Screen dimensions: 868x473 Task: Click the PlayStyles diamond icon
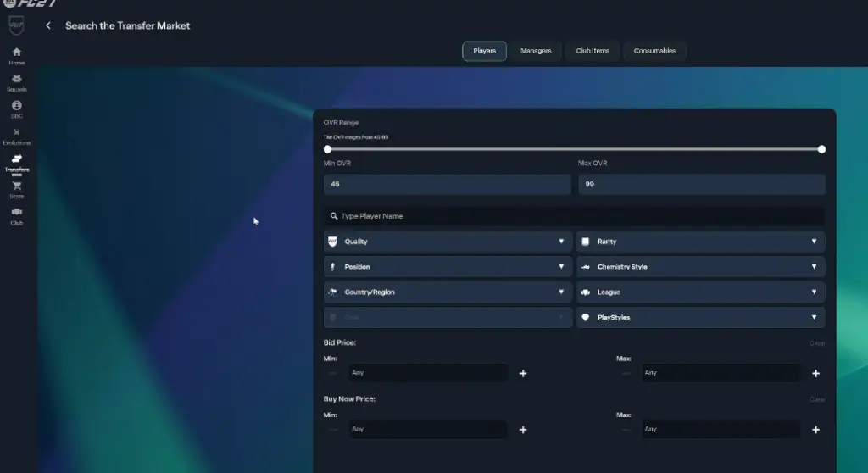tap(586, 317)
